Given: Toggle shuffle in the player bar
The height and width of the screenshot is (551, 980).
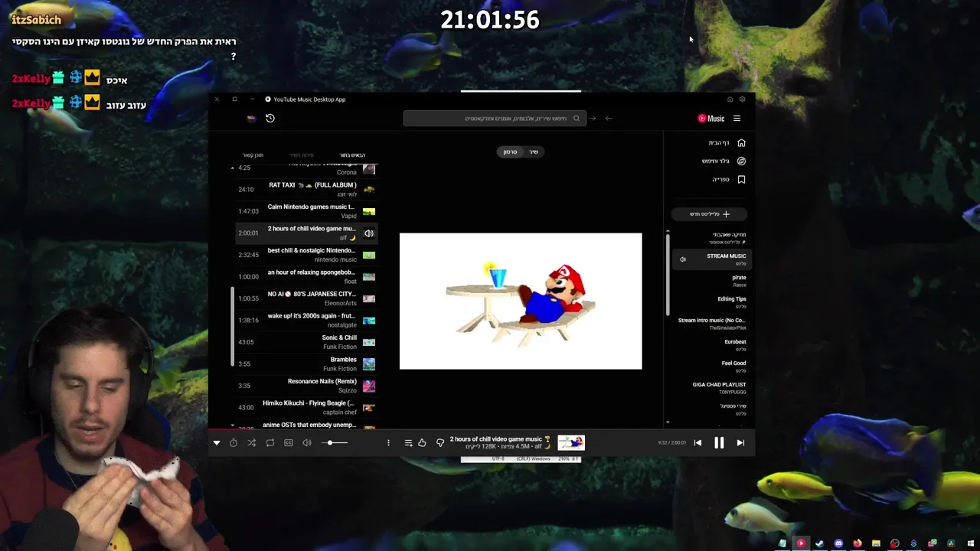Looking at the screenshot, I should tap(252, 442).
